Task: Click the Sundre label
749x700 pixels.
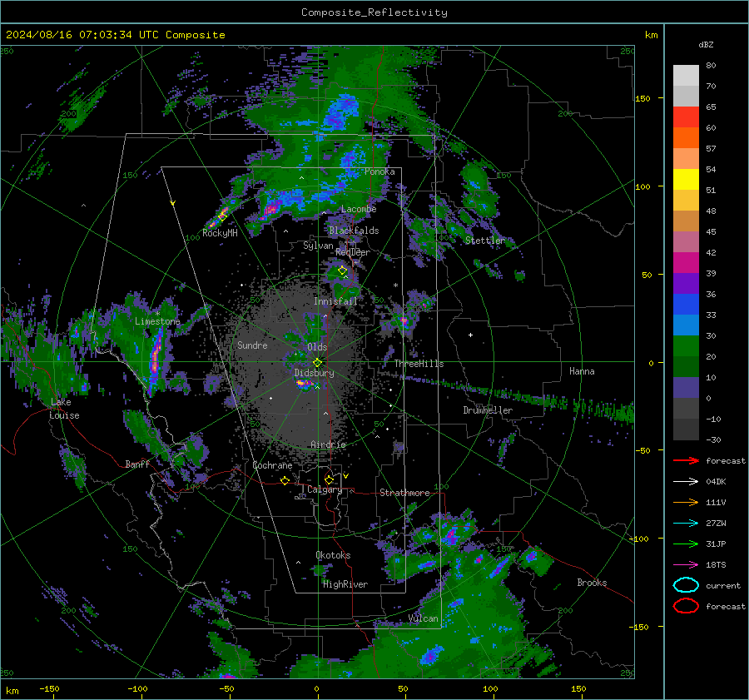Action: tap(252, 345)
